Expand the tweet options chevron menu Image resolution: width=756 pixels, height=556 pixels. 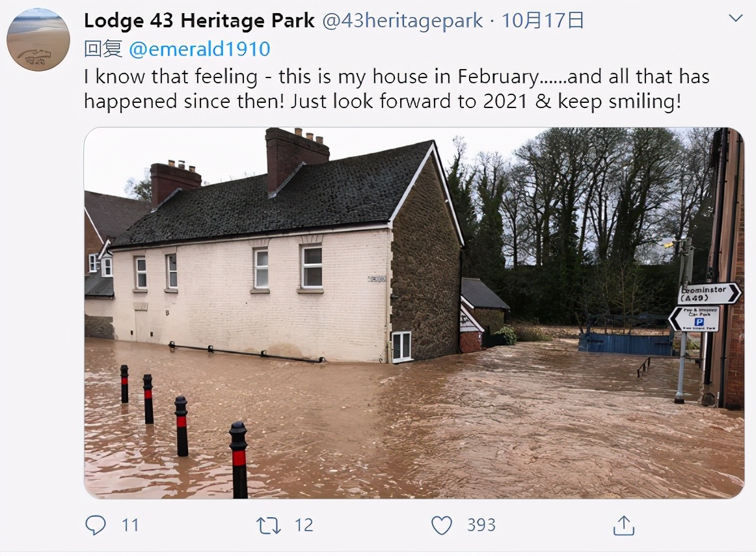[x=735, y=19]
